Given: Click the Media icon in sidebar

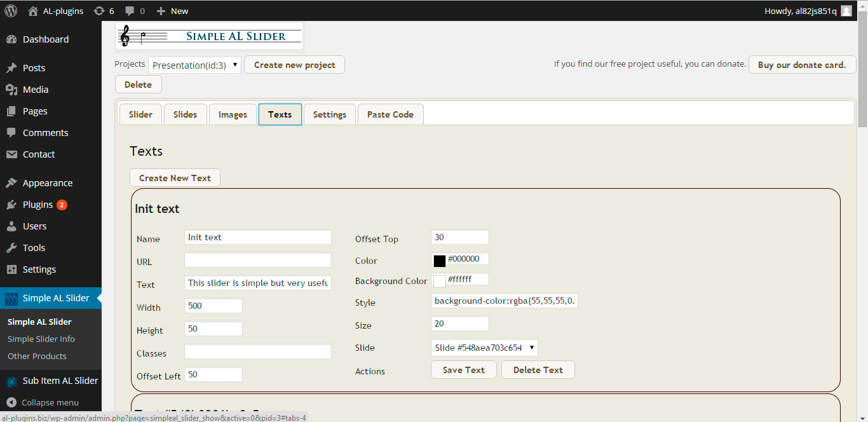Looking at the screenshot, I should coord(11,90).
